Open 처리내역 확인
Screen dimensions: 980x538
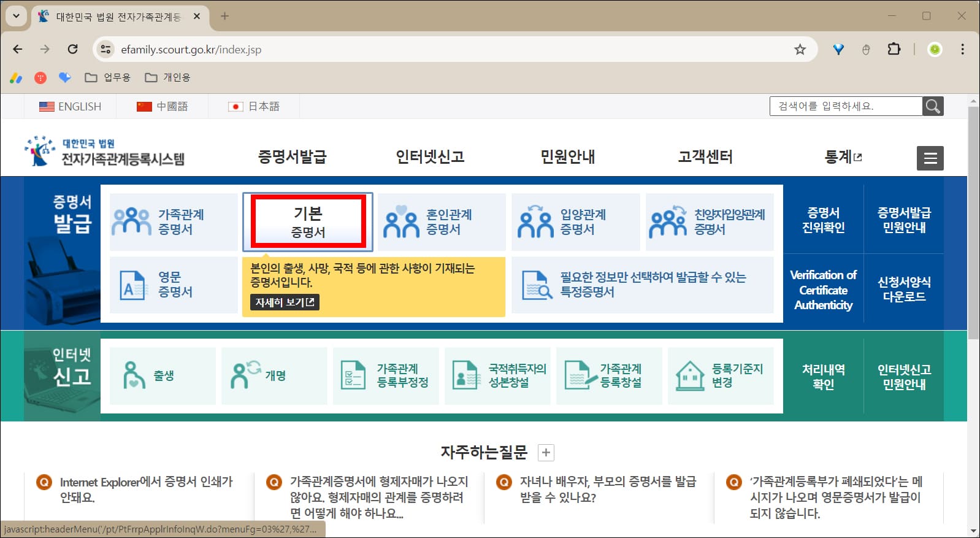point(823,377)
